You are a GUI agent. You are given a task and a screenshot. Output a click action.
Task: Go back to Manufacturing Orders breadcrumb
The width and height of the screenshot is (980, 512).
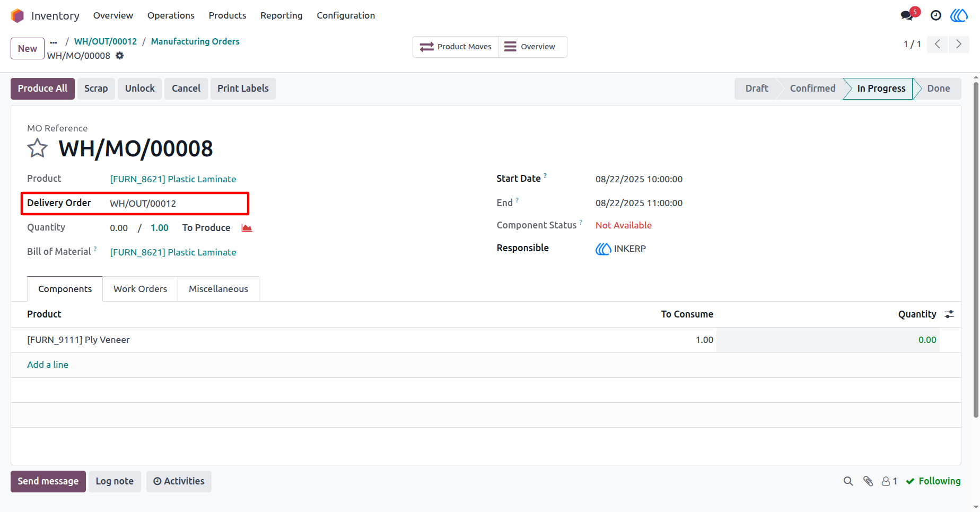pyautogui.click(x=195, y=41)
